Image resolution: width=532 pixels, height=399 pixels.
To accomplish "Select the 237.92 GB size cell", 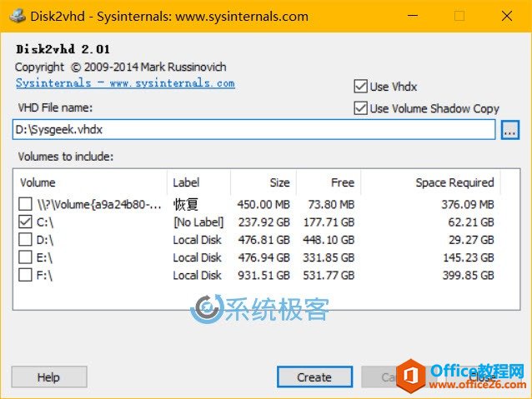I will click(x=264, y=222).
